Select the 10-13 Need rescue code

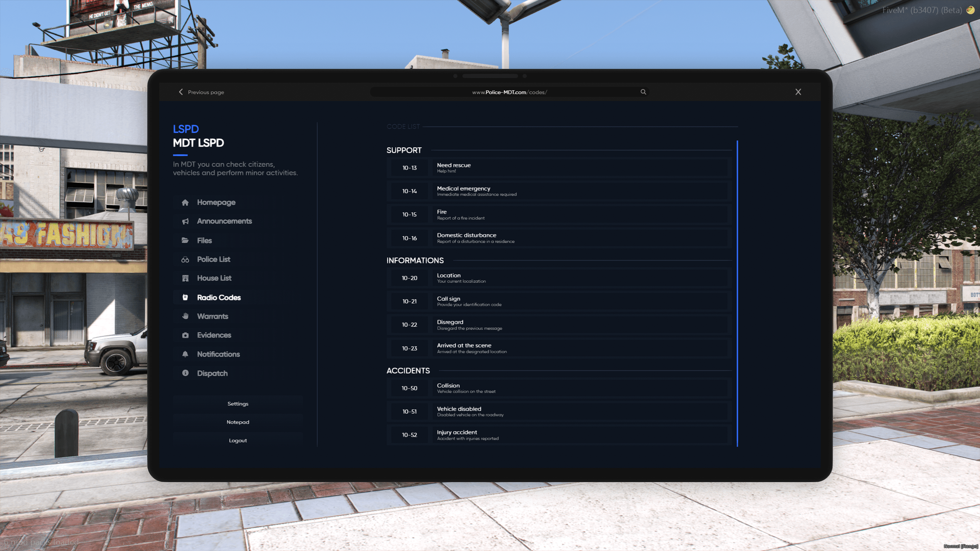click(559, 168)
